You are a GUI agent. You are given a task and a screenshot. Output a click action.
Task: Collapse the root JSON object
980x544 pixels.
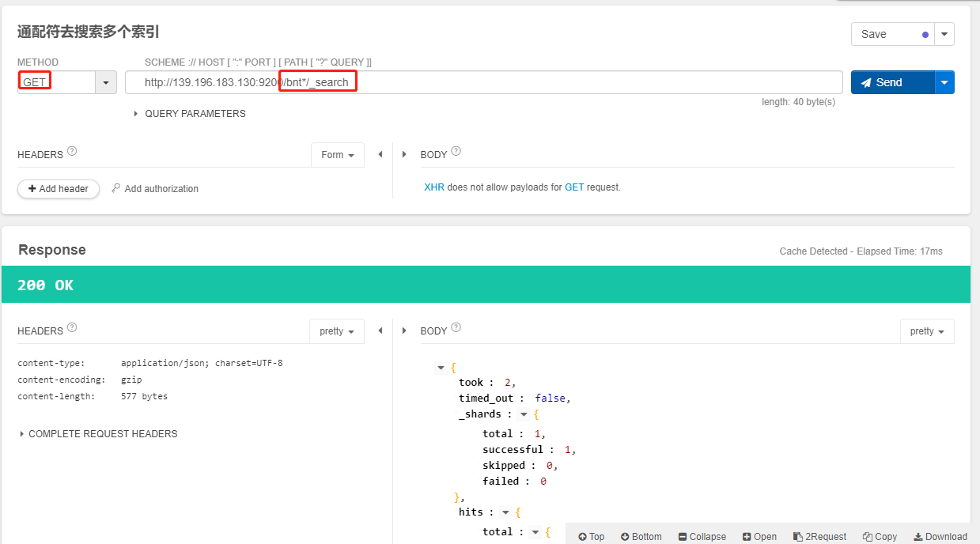click(x=441, y=368)
